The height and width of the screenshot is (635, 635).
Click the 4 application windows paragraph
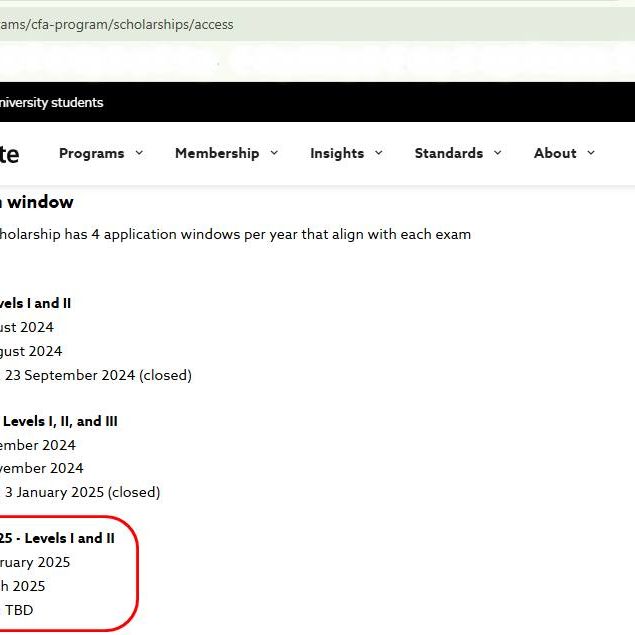coord(235,234)
